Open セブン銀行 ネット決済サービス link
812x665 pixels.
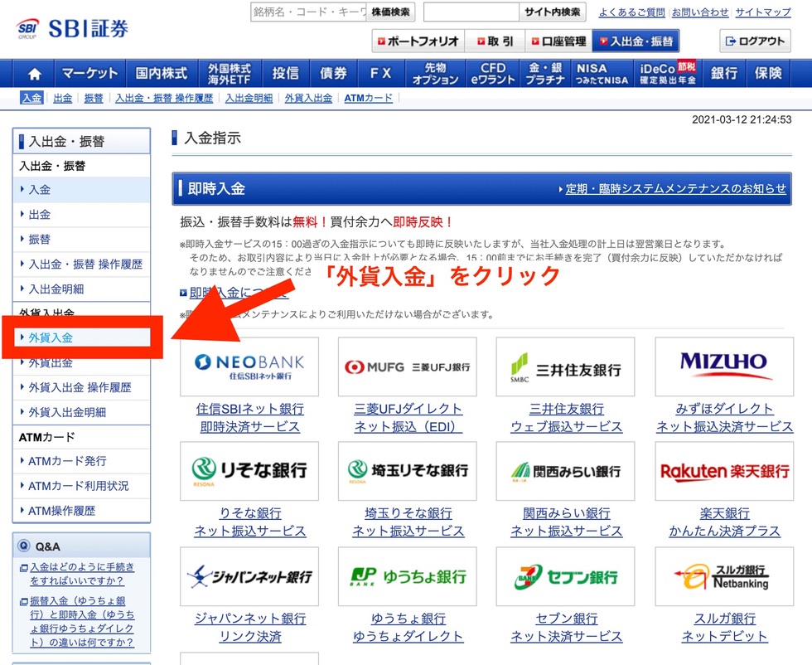[x=567, y=627]
